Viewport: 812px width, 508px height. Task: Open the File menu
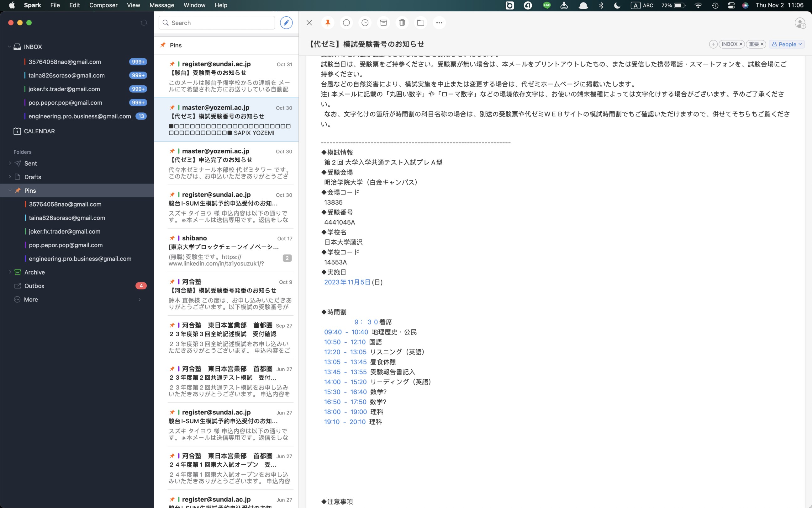click(x=55, y=5)
